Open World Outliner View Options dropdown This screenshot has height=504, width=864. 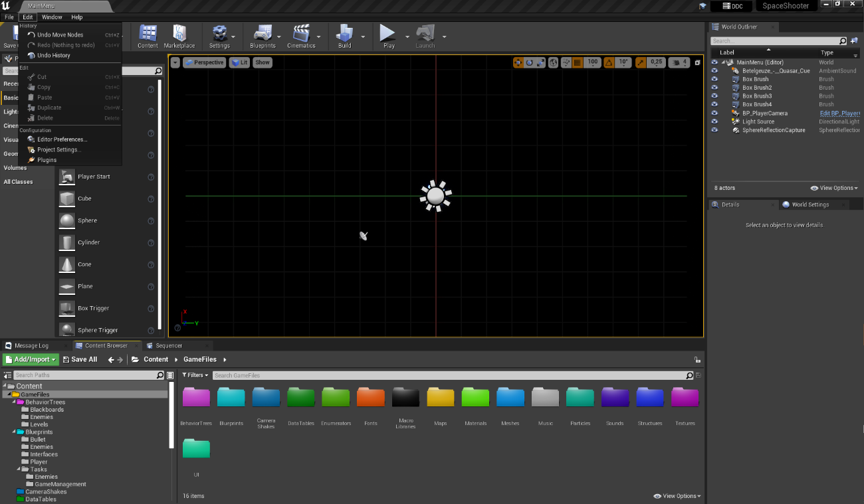834,188
